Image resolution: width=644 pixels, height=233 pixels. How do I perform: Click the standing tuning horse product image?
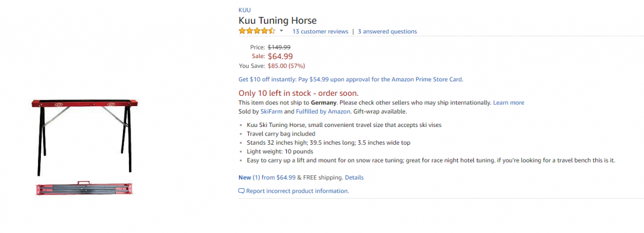pyautogui.click(x=83, y=135)
